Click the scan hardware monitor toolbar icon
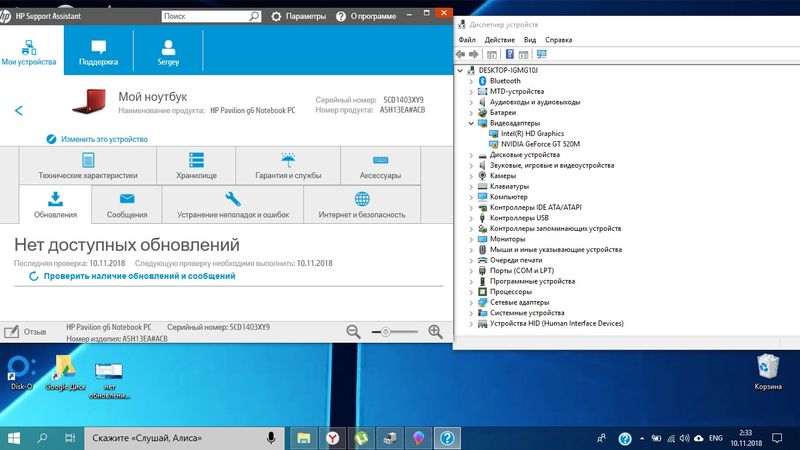This screenshot has height=450, width=800. point(541,54)
